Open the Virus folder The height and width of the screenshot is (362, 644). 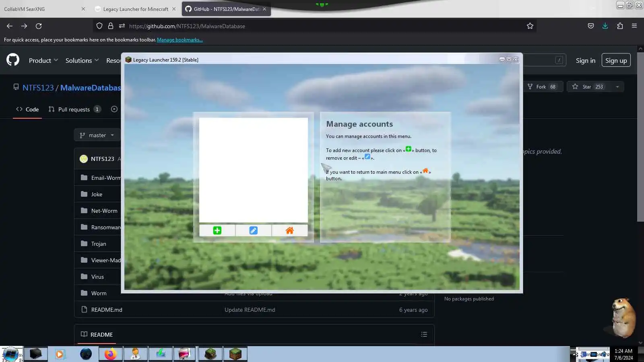[x=97, y=277]
